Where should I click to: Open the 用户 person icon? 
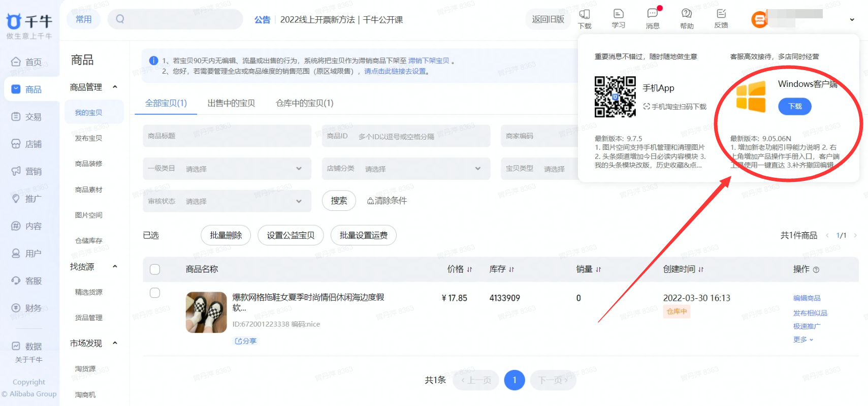click(16, 253)
